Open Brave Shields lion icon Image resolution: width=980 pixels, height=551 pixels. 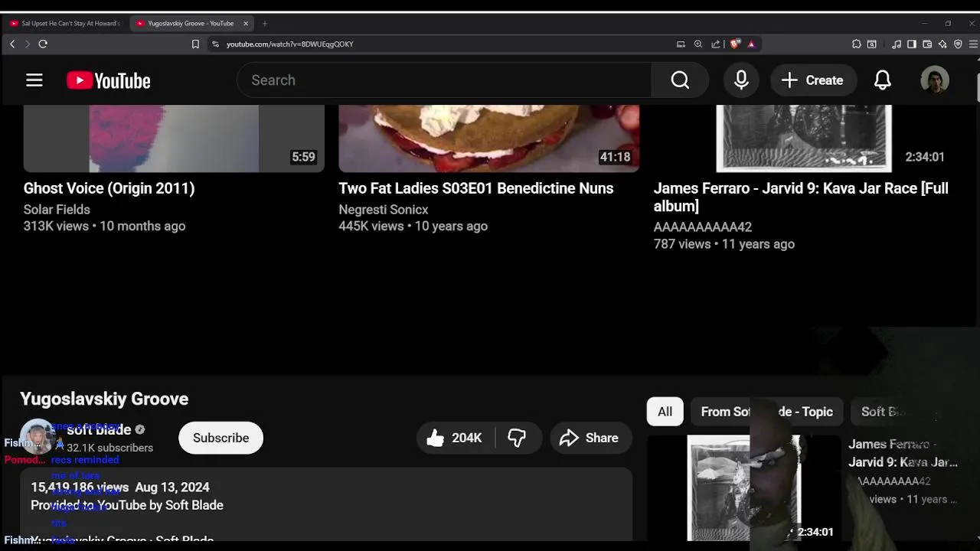pos(735,44)
